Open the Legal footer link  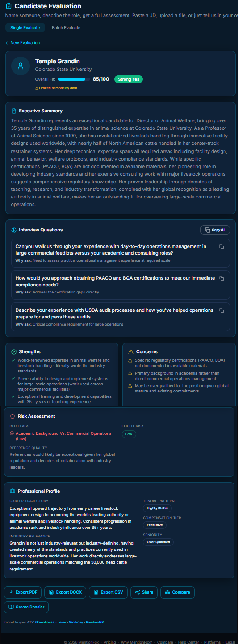(x=230, y=642)
